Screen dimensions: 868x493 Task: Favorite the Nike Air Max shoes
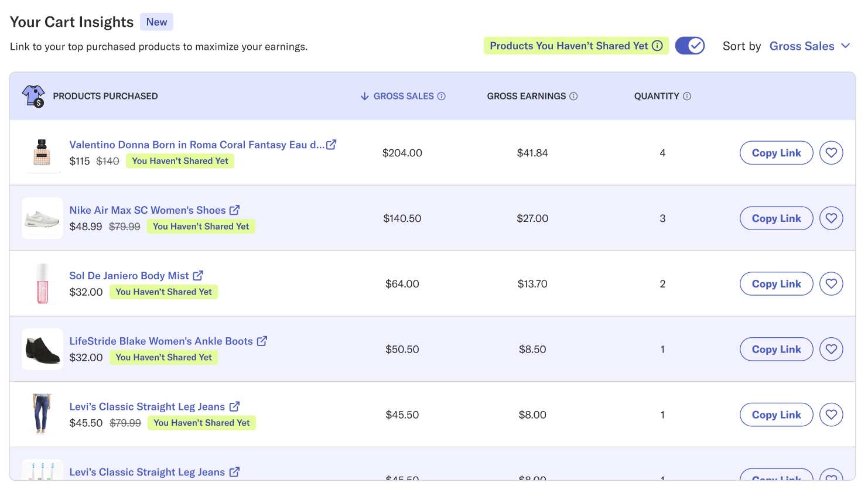[x=831, y=218]
